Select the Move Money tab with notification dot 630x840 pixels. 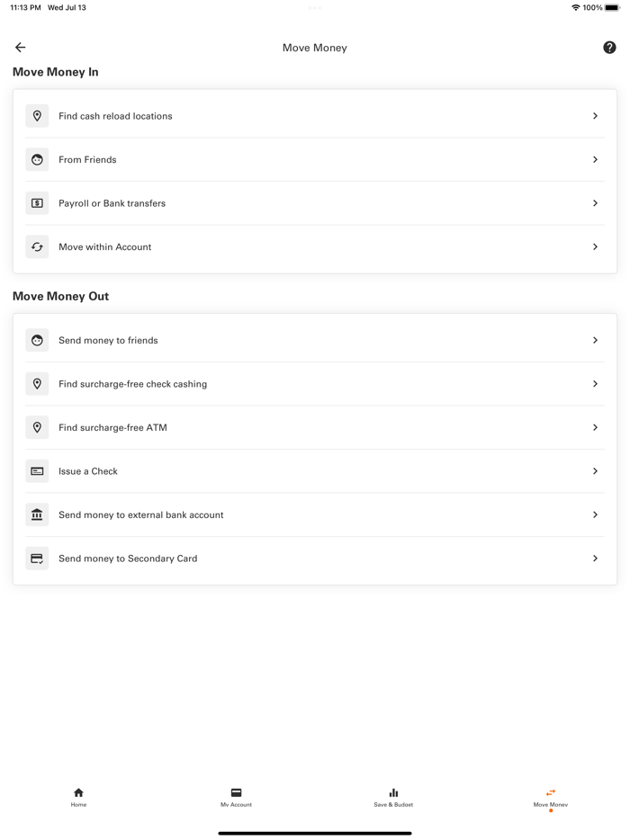(x=550, y=797)
